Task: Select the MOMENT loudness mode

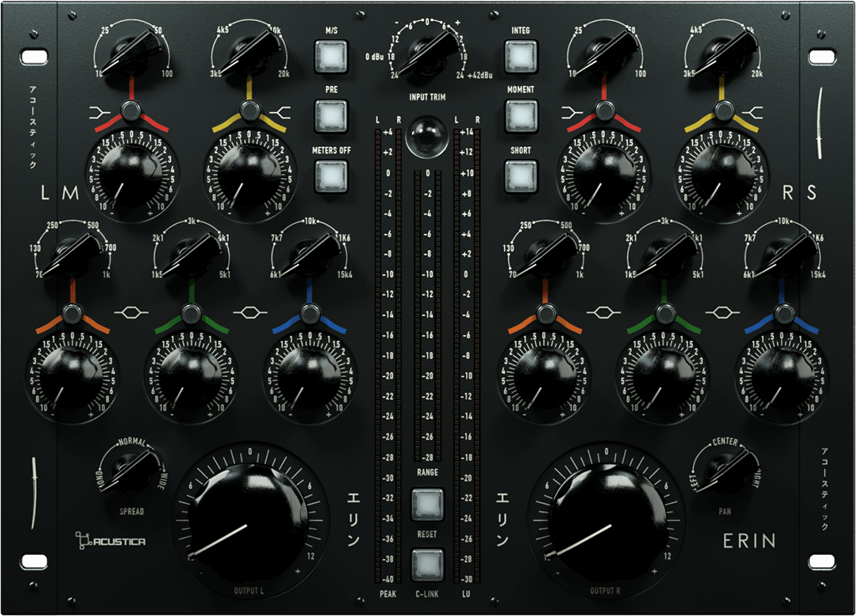Action: tap(520, 115)
